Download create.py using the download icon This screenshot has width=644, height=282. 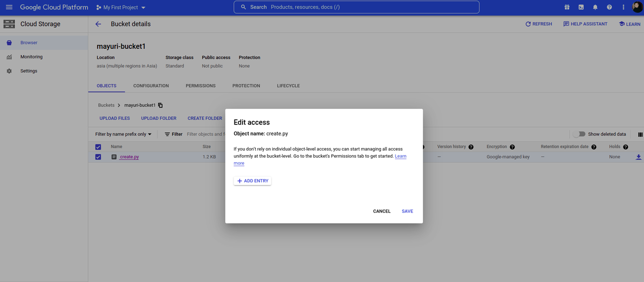(x=638, y=157)
